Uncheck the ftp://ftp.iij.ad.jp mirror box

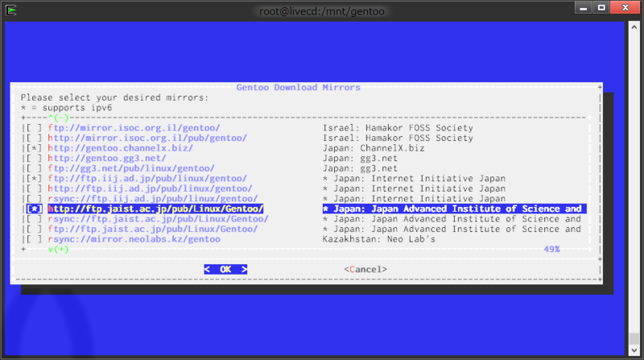click(x=35, y=178)
